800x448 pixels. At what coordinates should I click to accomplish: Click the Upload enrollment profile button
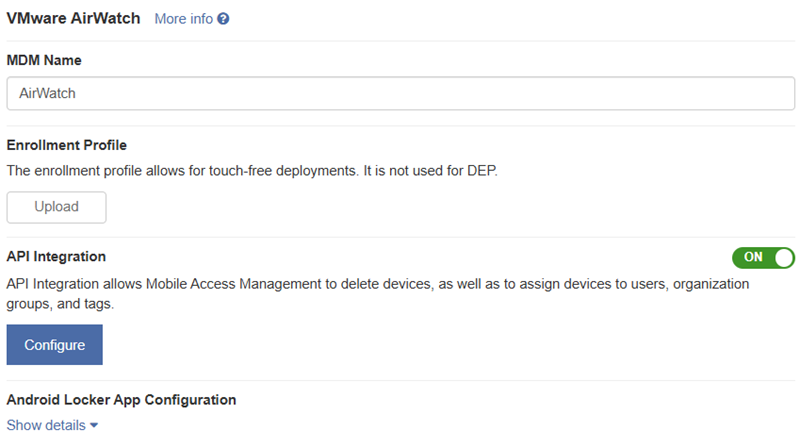[x=57, y=207]
